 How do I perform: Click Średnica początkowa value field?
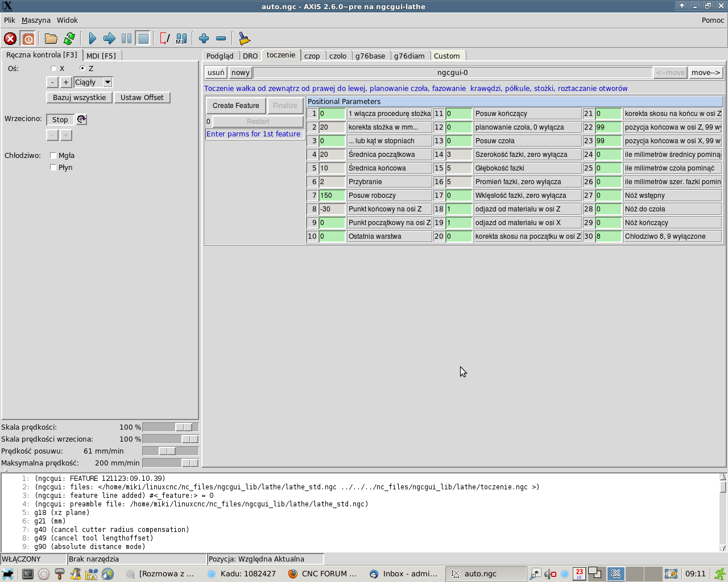click(x=332, y=155)
